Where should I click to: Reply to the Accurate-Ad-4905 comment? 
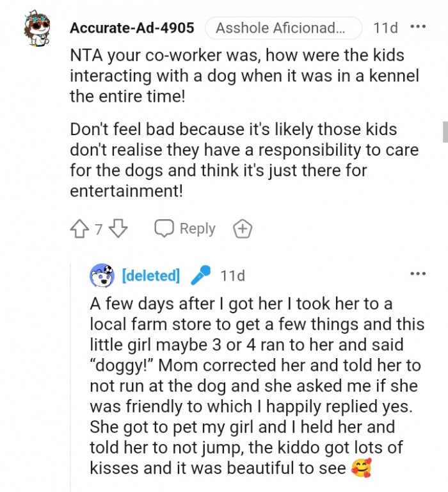coord(185,229)
